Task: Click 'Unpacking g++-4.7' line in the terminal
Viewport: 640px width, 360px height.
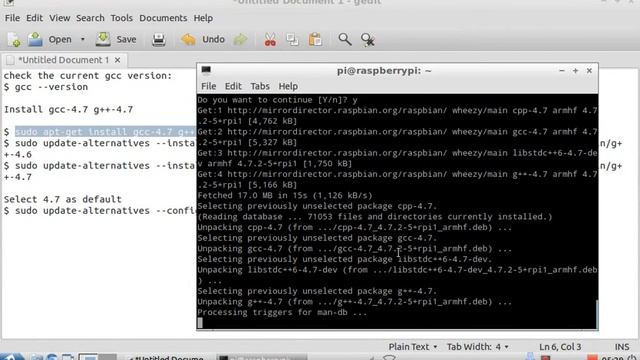Action: [354, 302]
